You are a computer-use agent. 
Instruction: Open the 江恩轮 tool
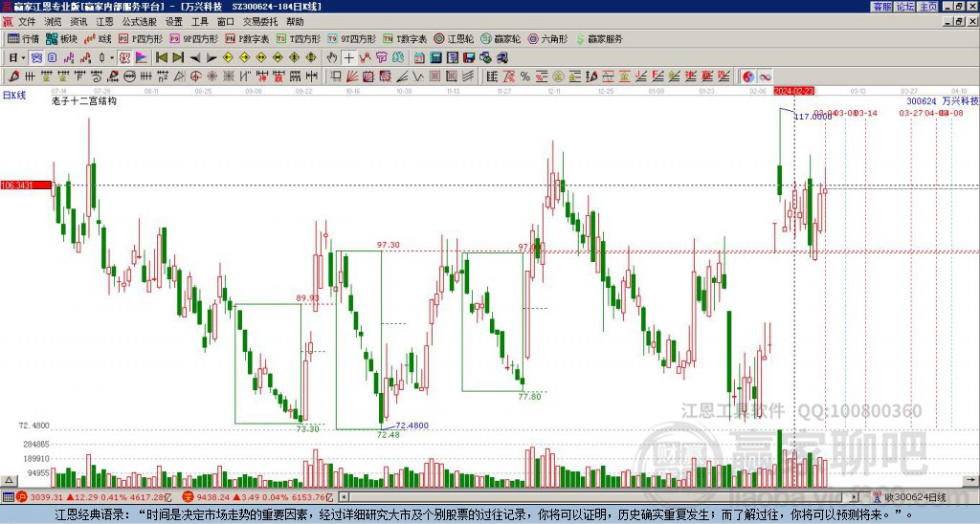pos(455,38)
